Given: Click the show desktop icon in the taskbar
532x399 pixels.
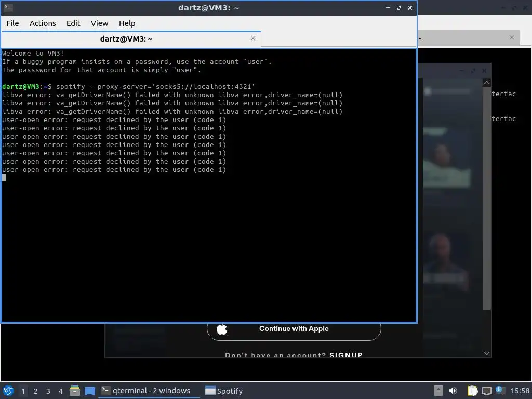Looking at the screenshot, I should (x=90, y=391).
